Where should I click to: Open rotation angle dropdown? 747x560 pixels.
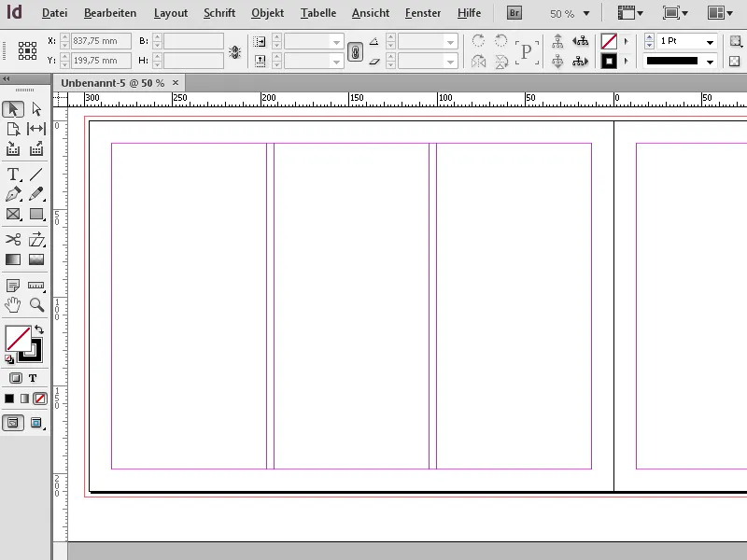[x=450, y=42]
